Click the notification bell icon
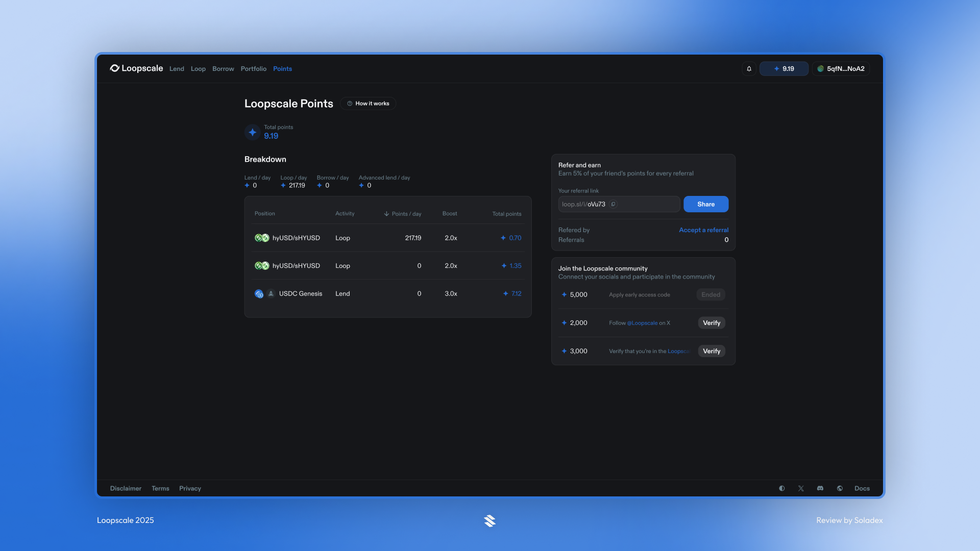980x551 pixels. (749, 69)
